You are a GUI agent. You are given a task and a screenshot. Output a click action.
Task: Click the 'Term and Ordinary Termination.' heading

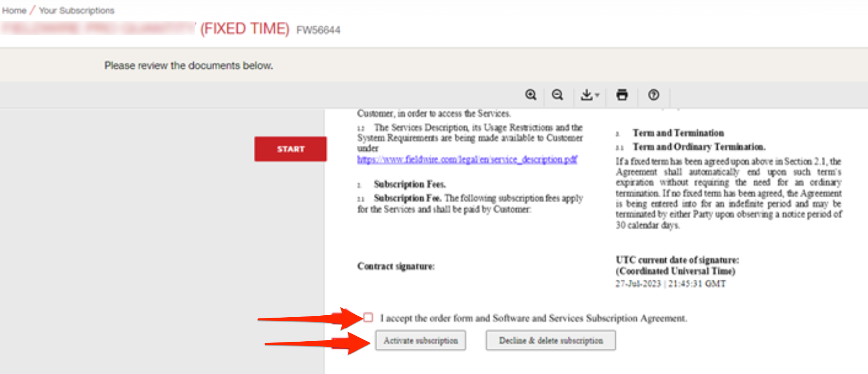pos(699,147)
